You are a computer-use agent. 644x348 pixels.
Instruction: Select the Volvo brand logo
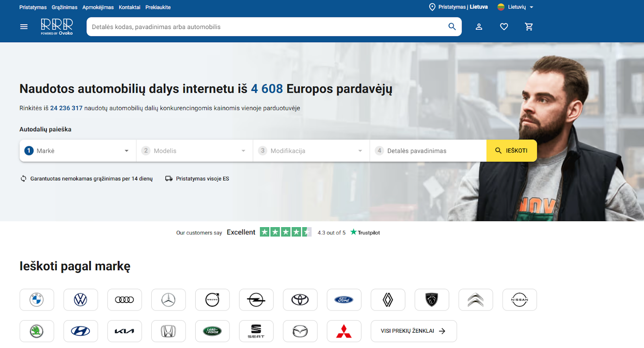[x=212, y=300]
